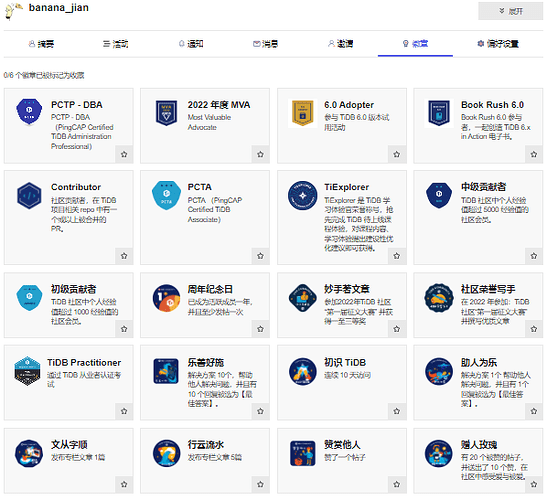Image resolution: width=546 pixels, height=500 pixels.
Task: Open the 妙手著文章 badge icon
Action: 303,298
